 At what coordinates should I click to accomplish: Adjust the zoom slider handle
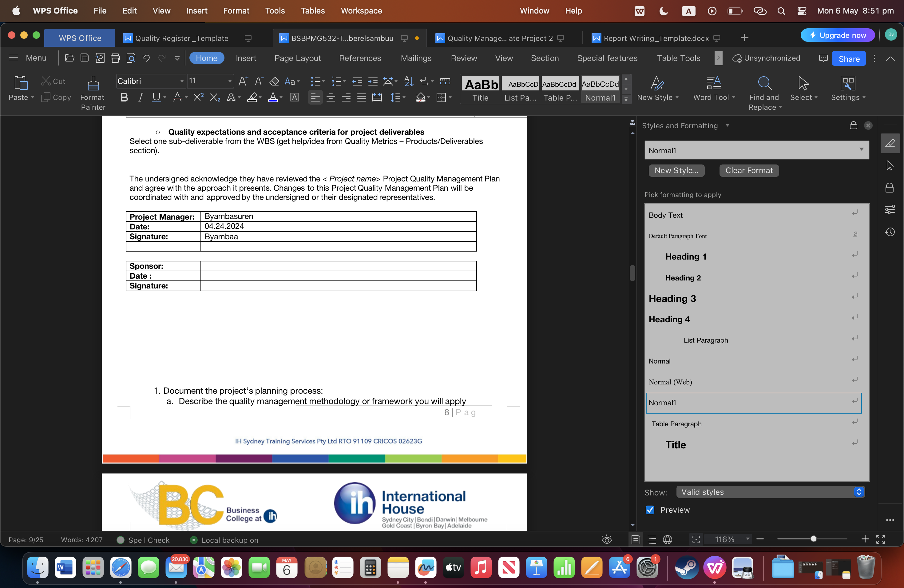813,539
